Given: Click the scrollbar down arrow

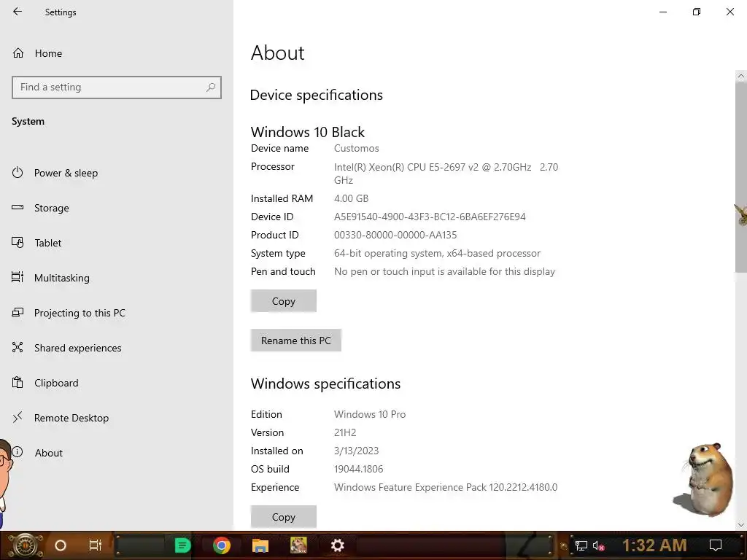Looking at the screenshot, I should tap(741, 525).
